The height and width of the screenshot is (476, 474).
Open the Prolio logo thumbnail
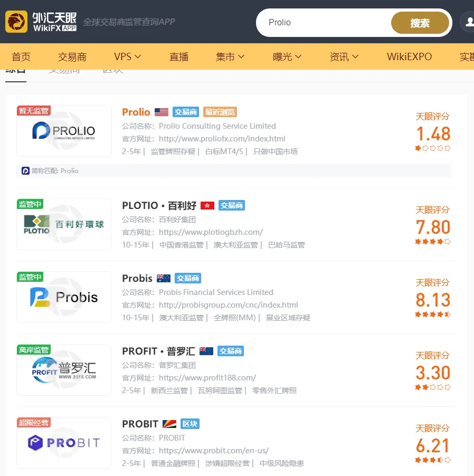pyautogui.click(x=64, y=131)
